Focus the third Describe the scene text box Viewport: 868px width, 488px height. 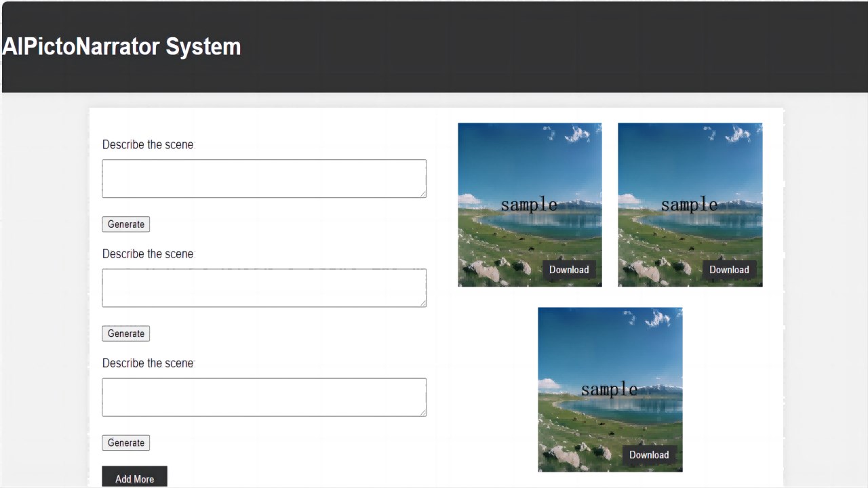[264, 397]
